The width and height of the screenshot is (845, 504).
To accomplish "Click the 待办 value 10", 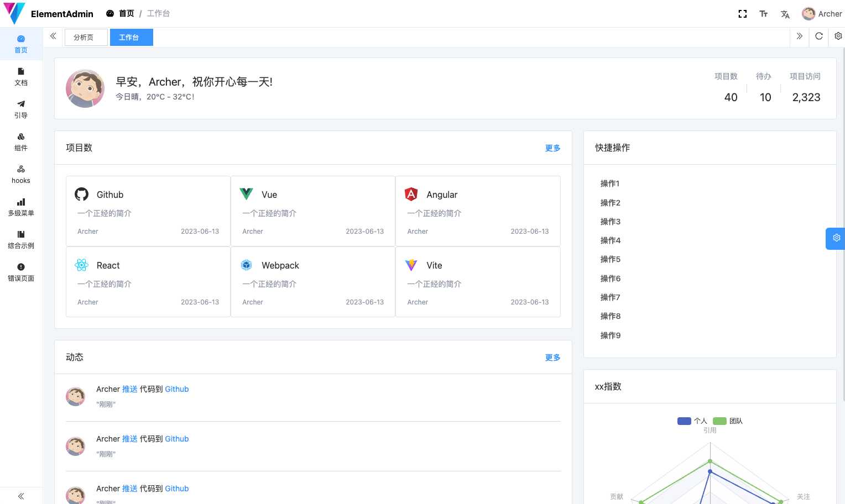I will tap(765, 97).
